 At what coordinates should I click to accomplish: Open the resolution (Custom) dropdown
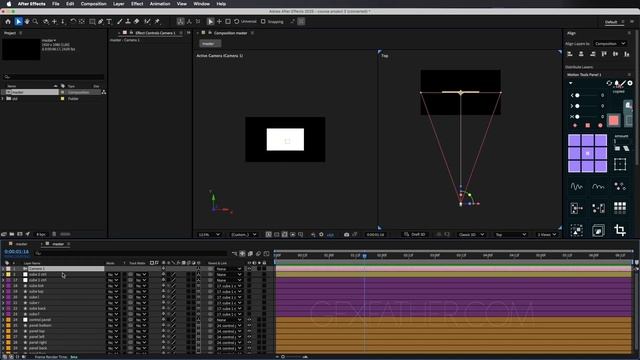point(244,234)
